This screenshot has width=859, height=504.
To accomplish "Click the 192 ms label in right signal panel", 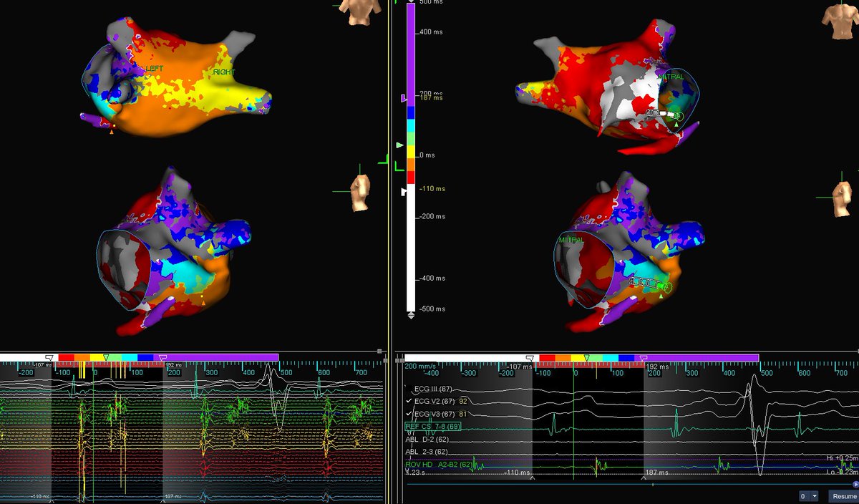I will click(656, 366).
